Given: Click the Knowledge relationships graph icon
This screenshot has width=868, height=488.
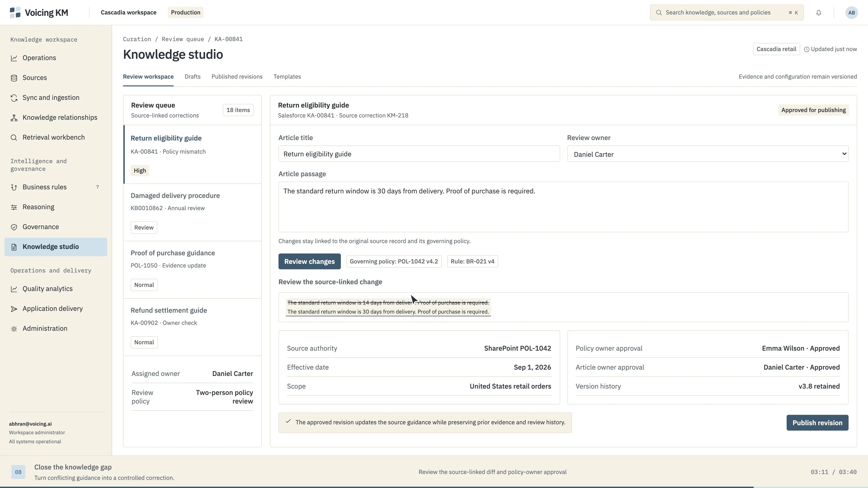Looking at the screenshot, I should 14,118.
